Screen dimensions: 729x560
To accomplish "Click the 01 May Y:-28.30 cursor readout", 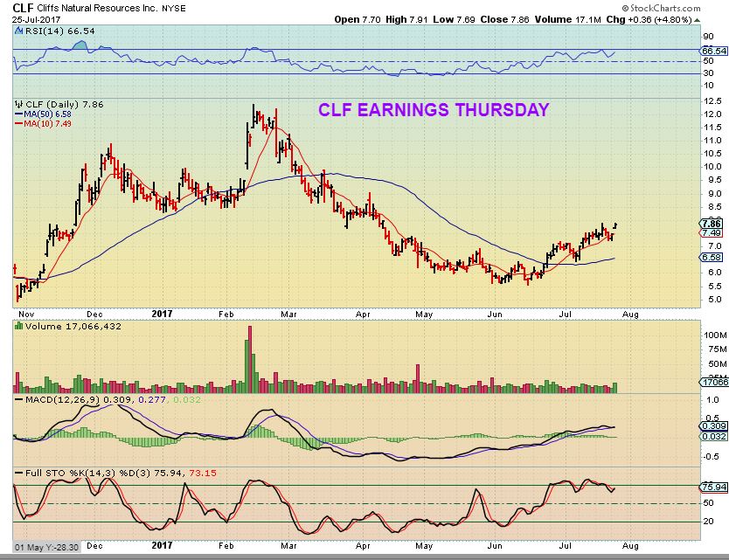I will [46, 547].
